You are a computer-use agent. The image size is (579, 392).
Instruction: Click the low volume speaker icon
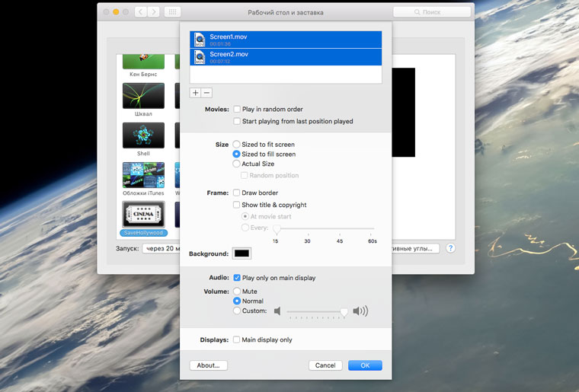(277, 311)
